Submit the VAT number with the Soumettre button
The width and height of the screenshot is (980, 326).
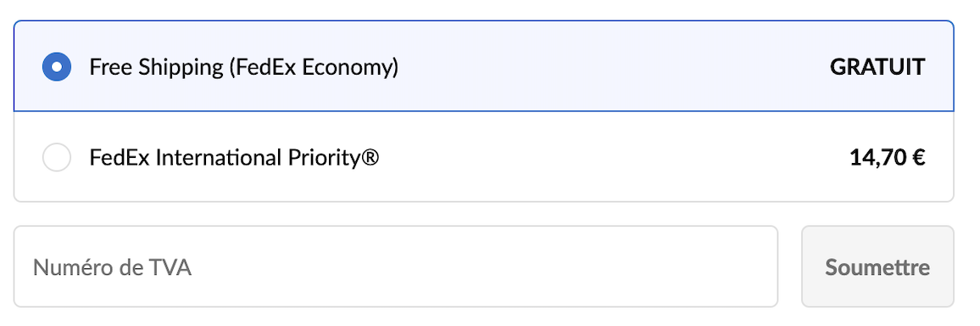pos(877,267)
